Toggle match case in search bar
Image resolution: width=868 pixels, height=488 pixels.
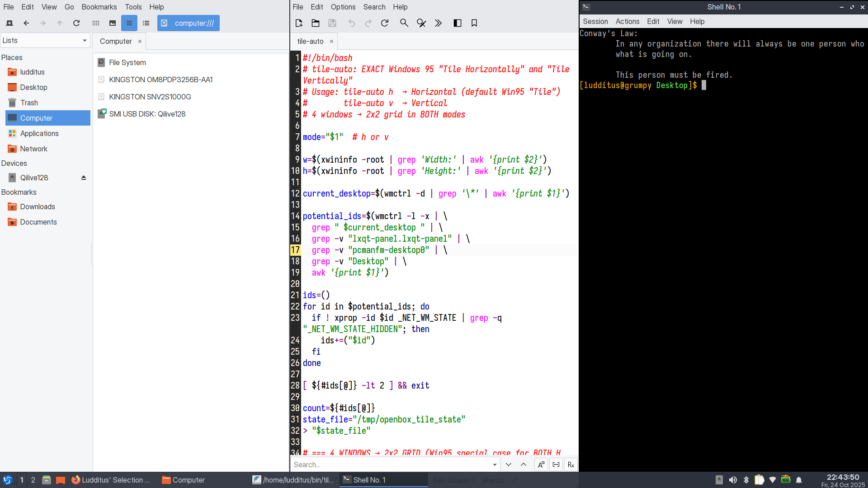[x=541, y=465]
